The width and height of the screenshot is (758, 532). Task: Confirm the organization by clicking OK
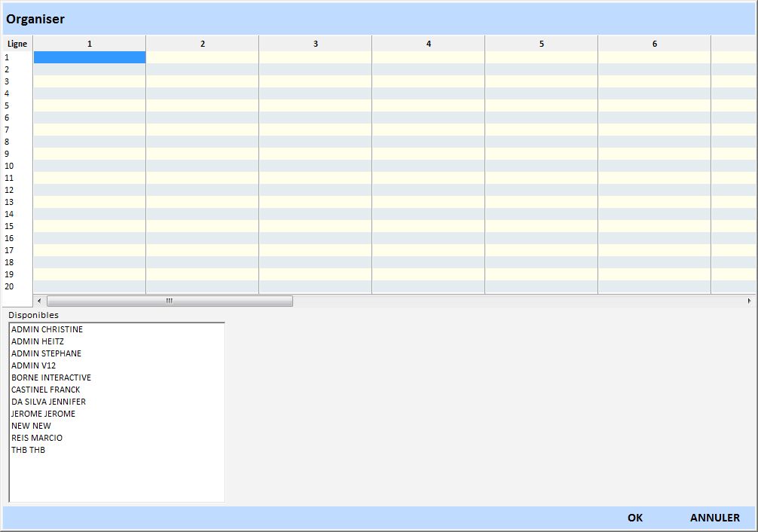[x=634, y=518]
